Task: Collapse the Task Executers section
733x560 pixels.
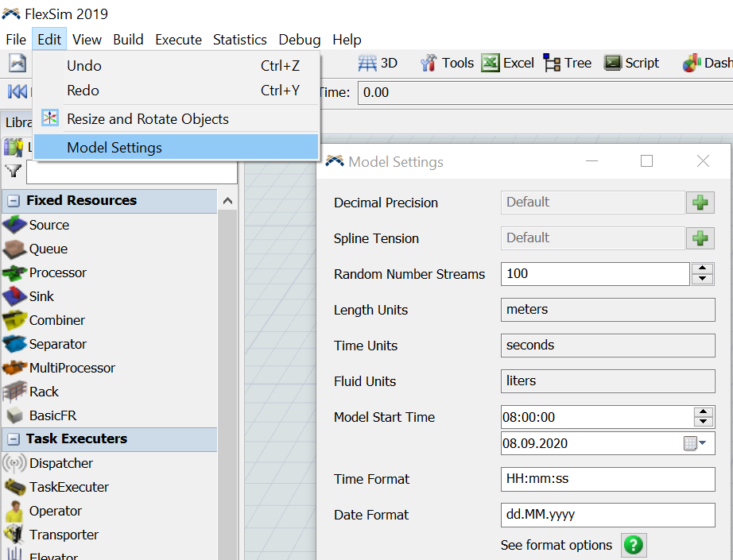Action: click(14, 439)
